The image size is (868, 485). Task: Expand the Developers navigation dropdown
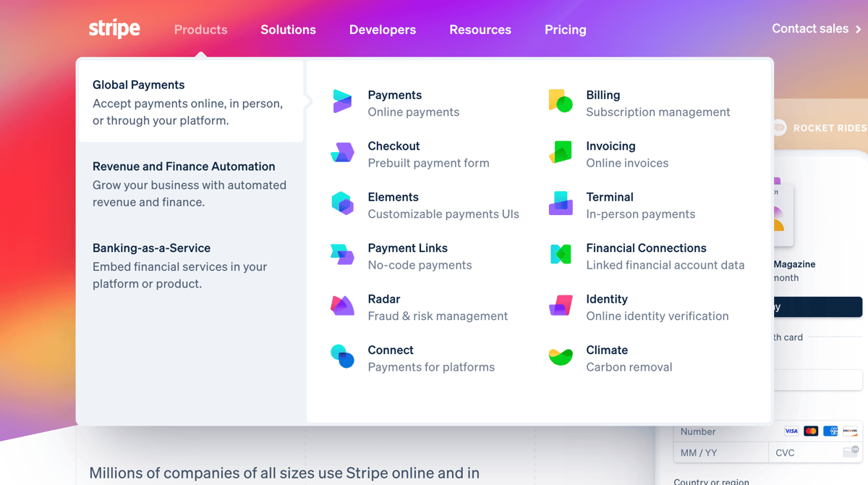(x=382, y=30)
